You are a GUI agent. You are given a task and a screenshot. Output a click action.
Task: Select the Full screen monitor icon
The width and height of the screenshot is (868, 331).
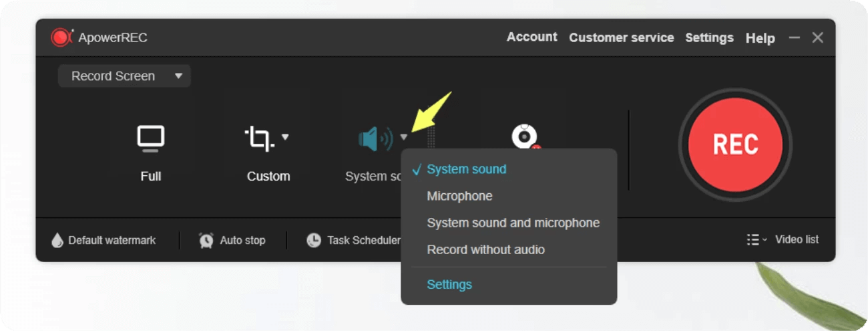point(151,138)
